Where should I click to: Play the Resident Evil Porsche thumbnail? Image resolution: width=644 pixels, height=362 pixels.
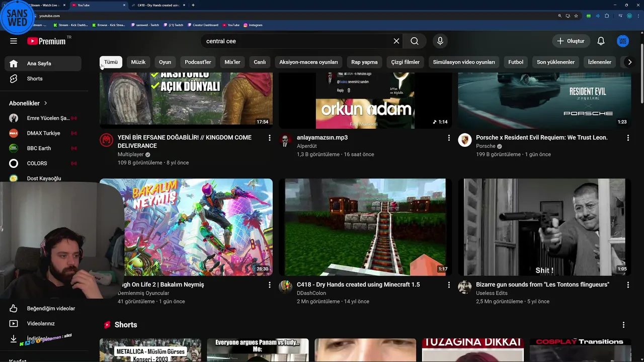click(x=544, y=100)
